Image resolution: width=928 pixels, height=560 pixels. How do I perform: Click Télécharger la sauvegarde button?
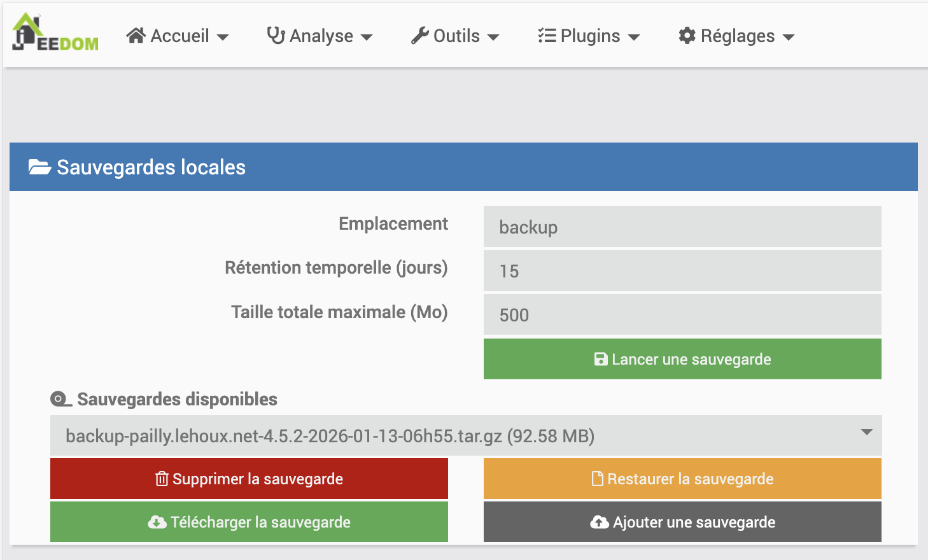pyautogui.click(x=249, y=522)
